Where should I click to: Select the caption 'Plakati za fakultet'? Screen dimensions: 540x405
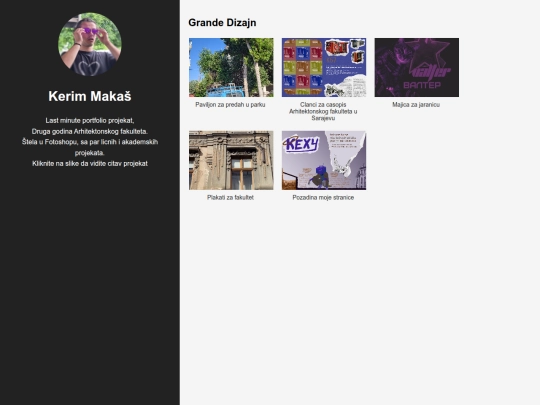pos(230,197)
